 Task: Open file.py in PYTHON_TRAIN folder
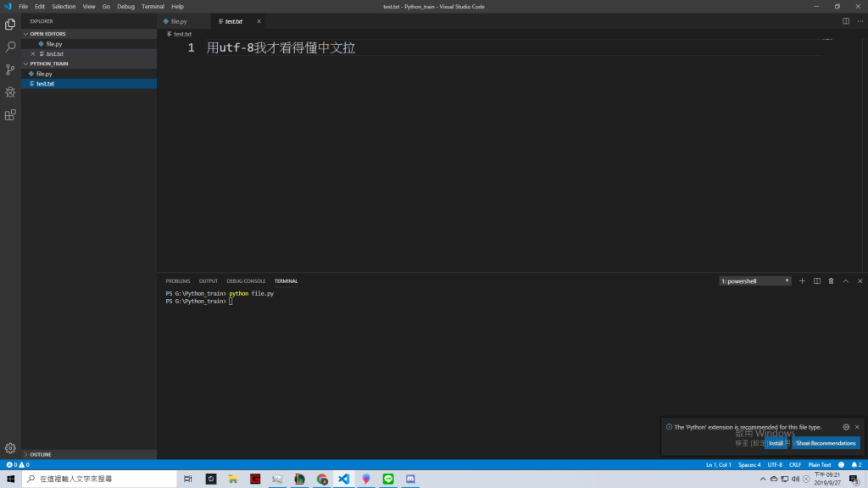(89, 74)
